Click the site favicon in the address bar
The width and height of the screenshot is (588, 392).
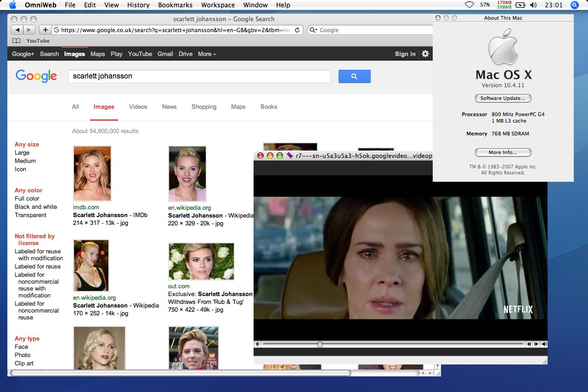coord(57,30)
